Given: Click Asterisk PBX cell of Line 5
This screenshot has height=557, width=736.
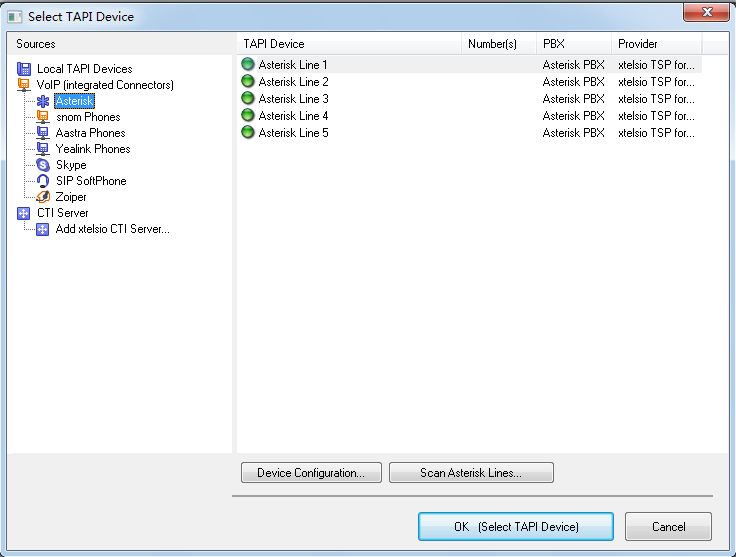Looking at the screenshot, I should tap(574, 133).
